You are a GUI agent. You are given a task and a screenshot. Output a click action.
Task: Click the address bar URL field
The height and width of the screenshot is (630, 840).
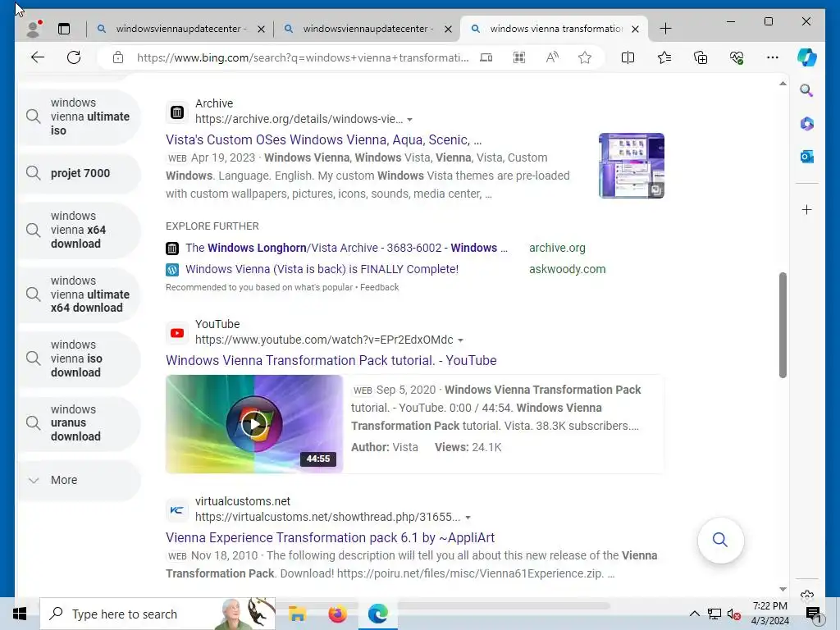[x=303, y=57]
